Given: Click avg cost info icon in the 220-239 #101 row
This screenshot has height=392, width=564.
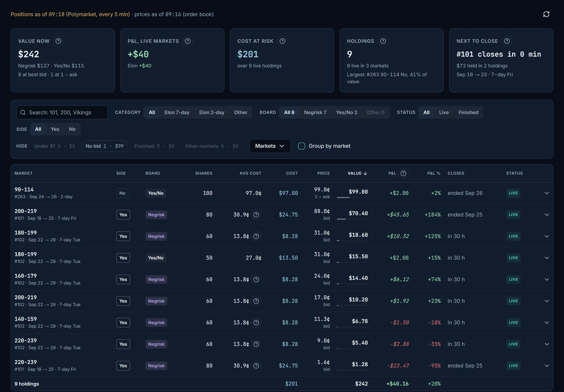Looking at the screenshot, I should click(x=256, y=366).
